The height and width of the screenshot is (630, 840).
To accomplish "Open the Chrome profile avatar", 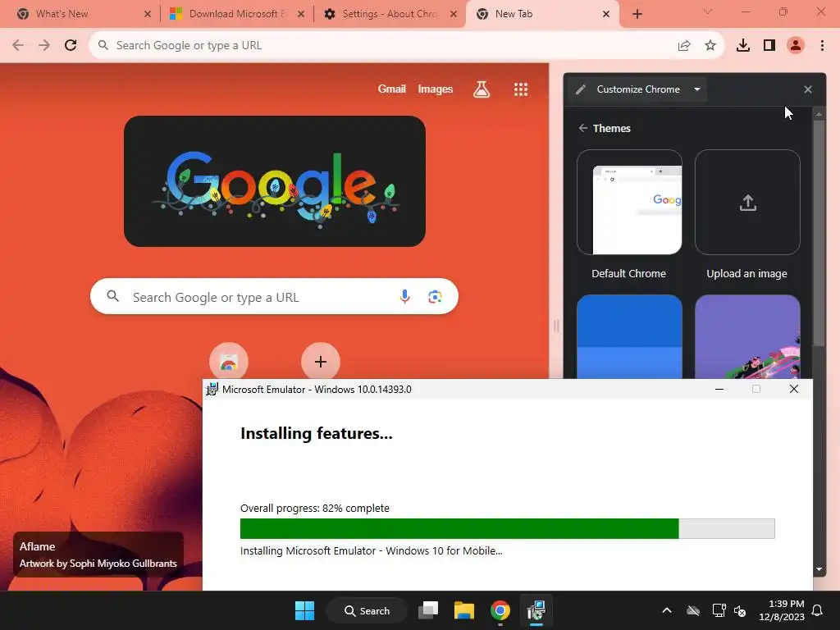I will coord(796,46).
